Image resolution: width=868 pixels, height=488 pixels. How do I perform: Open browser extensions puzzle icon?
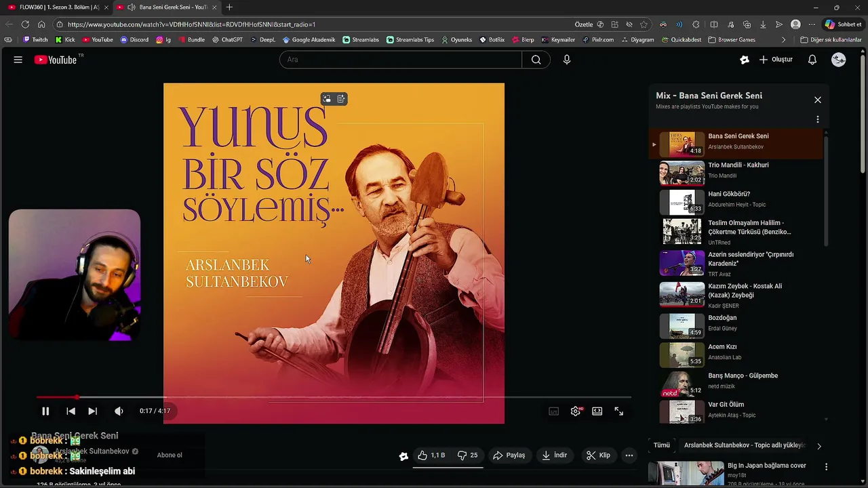(x=696, y=24)
